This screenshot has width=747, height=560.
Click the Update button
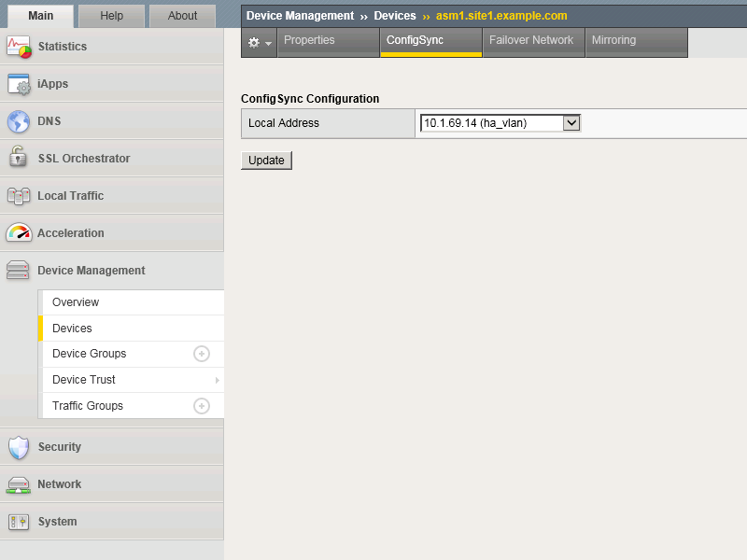(x=266, y=161)
